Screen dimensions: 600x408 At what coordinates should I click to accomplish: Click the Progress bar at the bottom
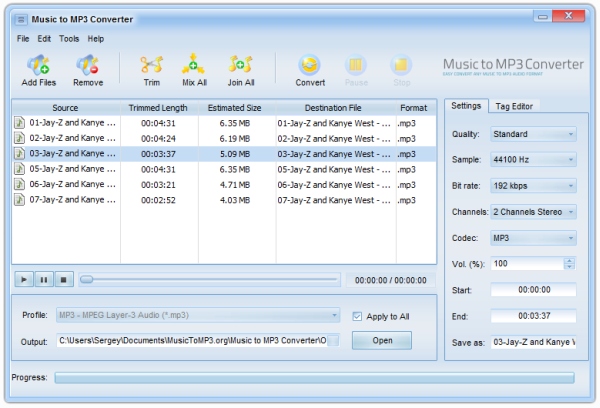(314, 378)
